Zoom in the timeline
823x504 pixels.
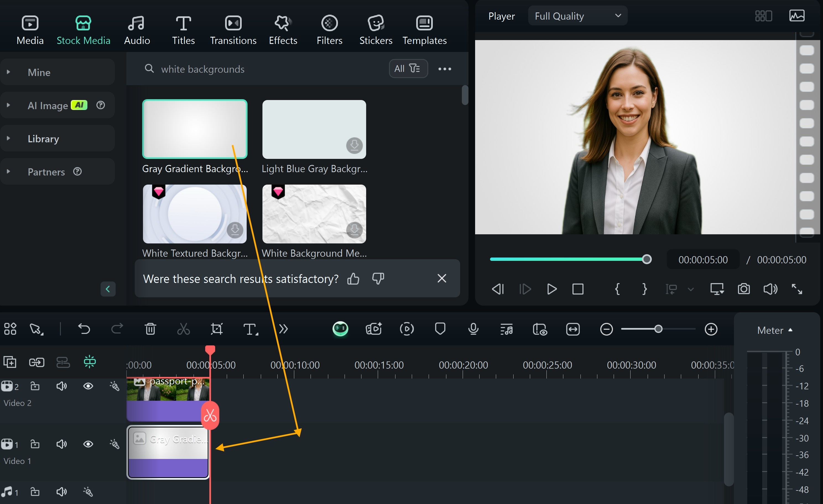pos(711,329)
